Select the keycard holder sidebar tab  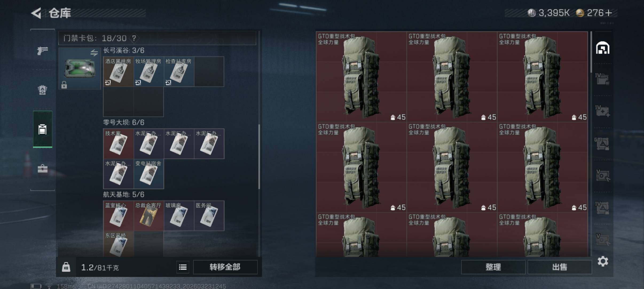tap(42, 129)
